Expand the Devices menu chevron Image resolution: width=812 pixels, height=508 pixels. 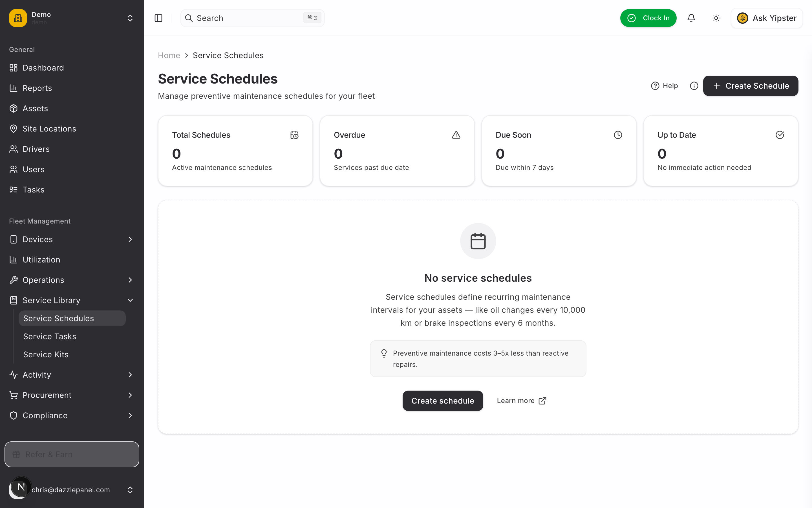tap(130, 240)
